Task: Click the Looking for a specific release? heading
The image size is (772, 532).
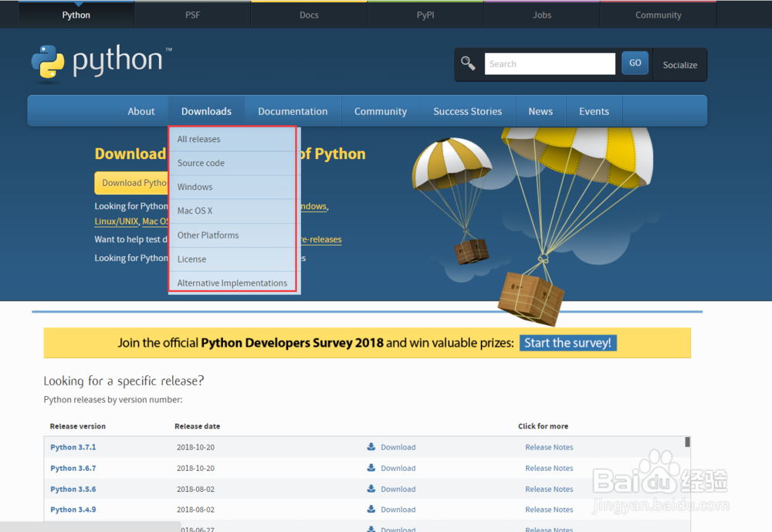Action: (x=124, y=381)
